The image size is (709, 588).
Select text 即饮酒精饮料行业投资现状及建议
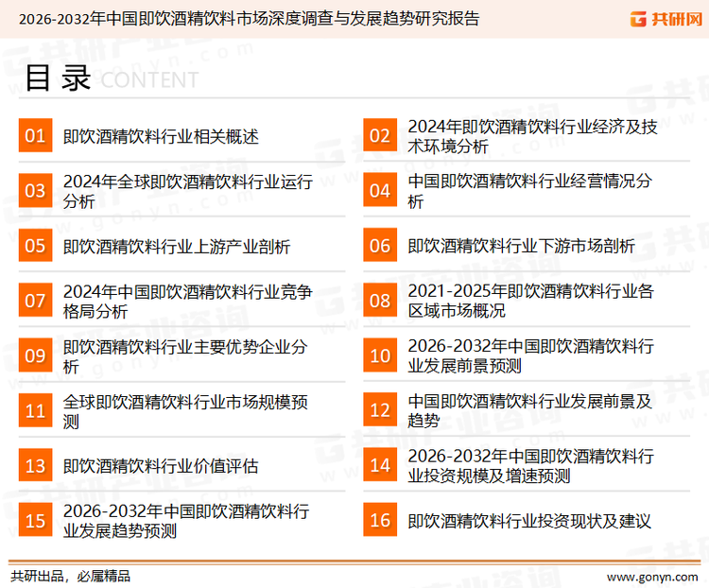click(529, 521)
